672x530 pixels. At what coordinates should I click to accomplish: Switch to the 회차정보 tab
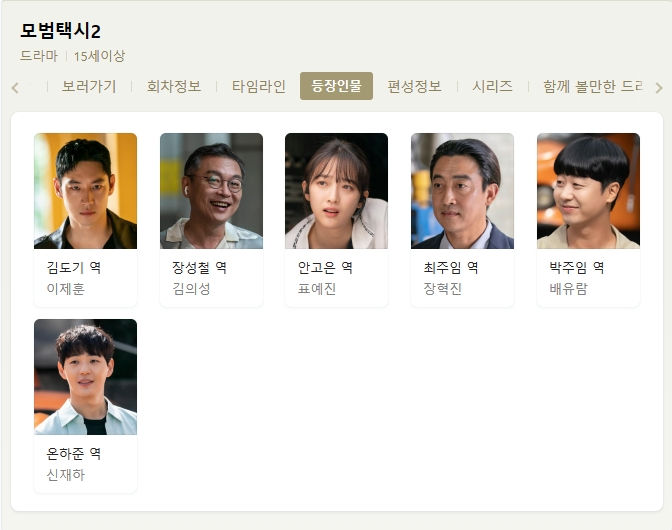[174, 86]
